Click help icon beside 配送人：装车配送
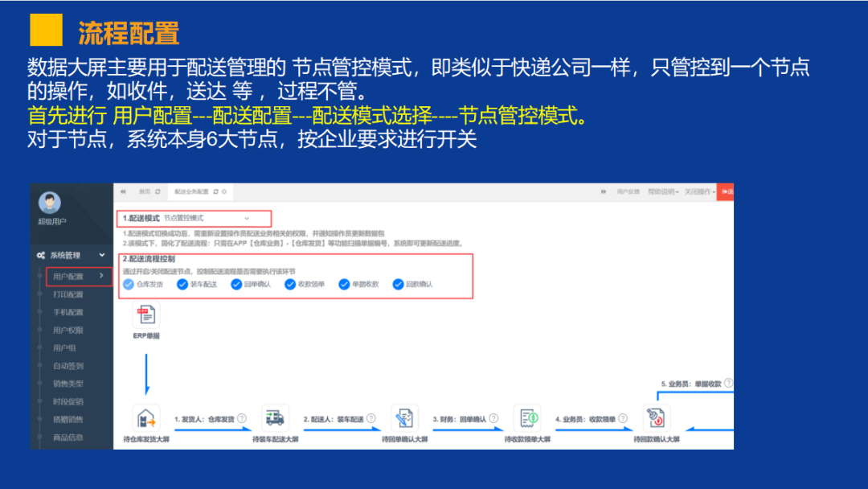 pyautogui.click(x=371, y=419)
